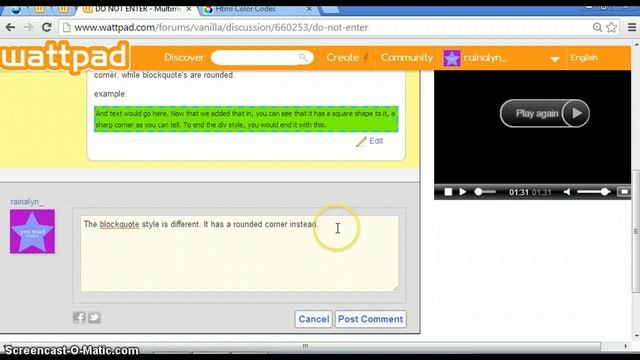
Task: Open the user account dropdown arrow
Action: tap(555, 59)
